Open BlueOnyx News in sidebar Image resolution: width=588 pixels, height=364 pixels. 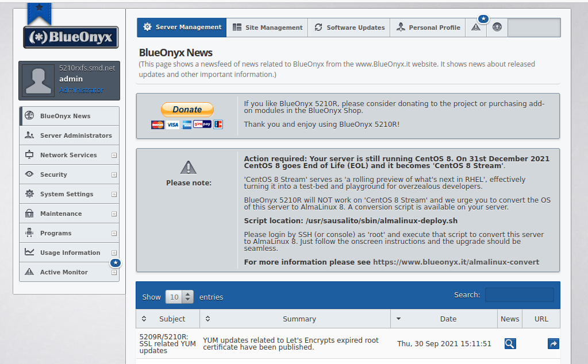70,116
